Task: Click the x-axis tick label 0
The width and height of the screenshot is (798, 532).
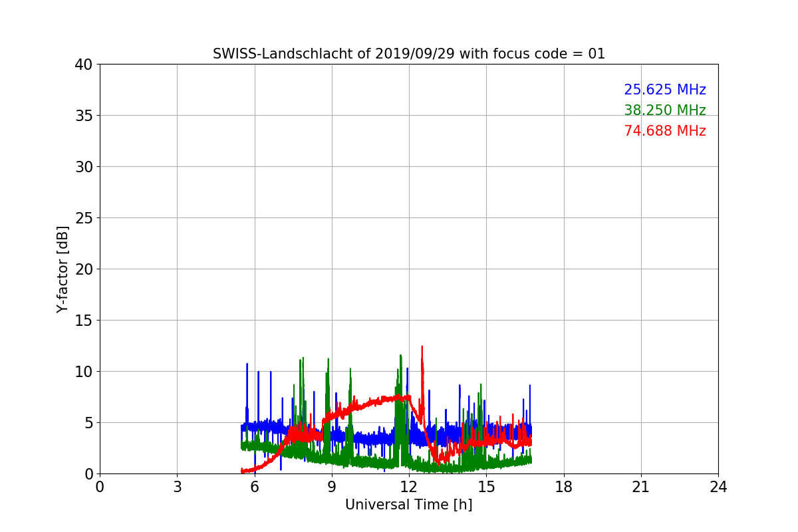Action: (100, 487)
